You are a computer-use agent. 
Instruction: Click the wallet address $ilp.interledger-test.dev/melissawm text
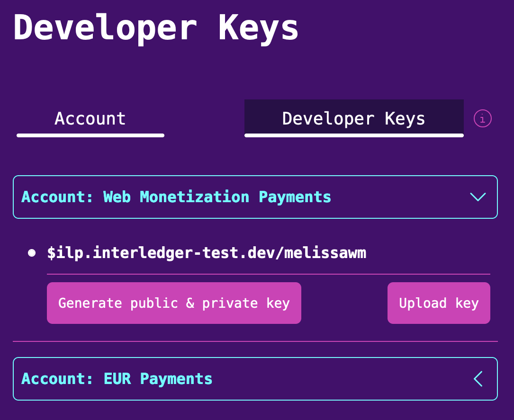click(207, 252)
